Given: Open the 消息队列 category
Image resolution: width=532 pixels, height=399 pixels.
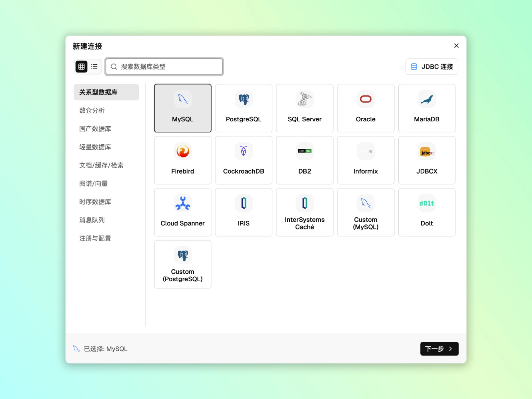Looking at the screenshot, I should click(x=106, y=220).
